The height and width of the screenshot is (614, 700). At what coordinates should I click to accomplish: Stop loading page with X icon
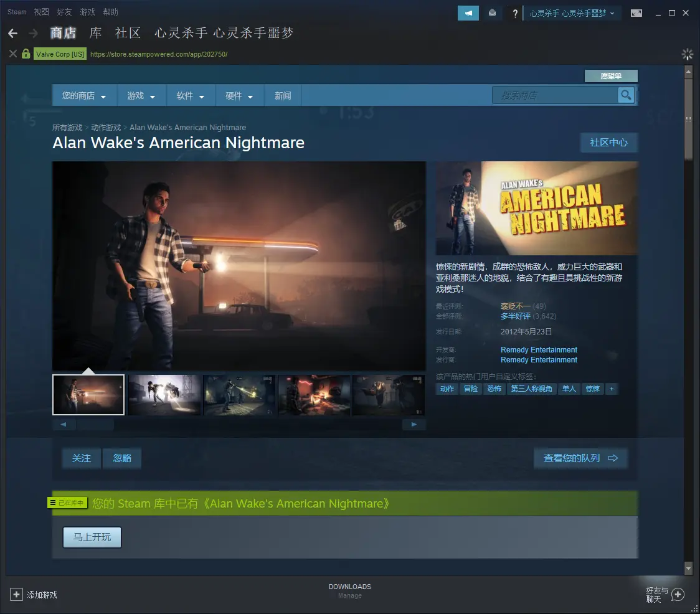(x=13, y=54)
